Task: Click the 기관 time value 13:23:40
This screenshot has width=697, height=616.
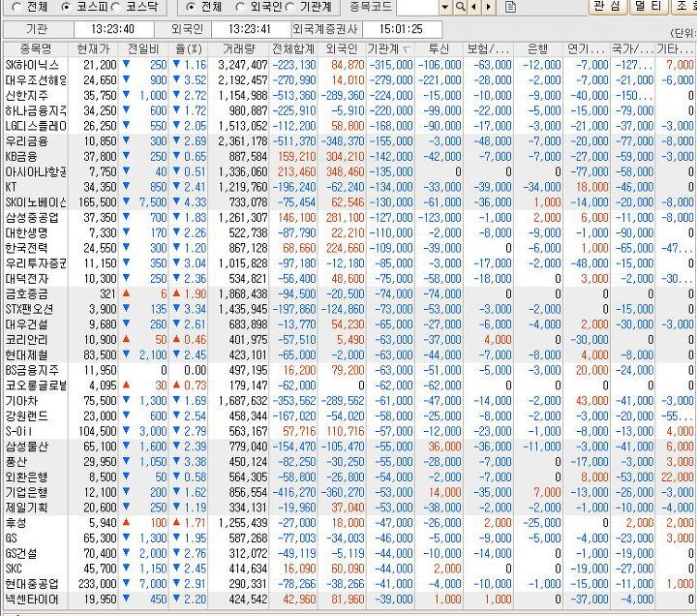Action: click(113, 29)
